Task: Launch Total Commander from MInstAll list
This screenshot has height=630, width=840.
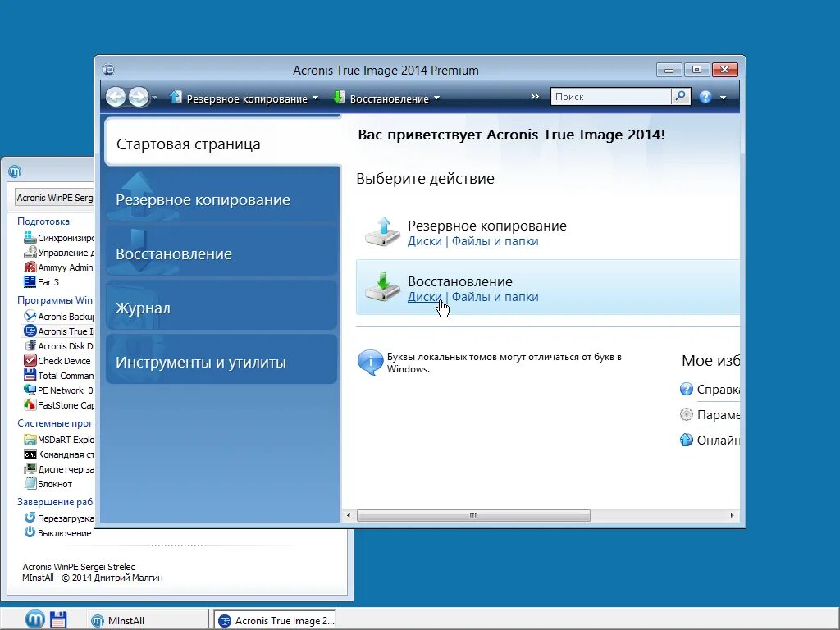Action: [58, 376]
